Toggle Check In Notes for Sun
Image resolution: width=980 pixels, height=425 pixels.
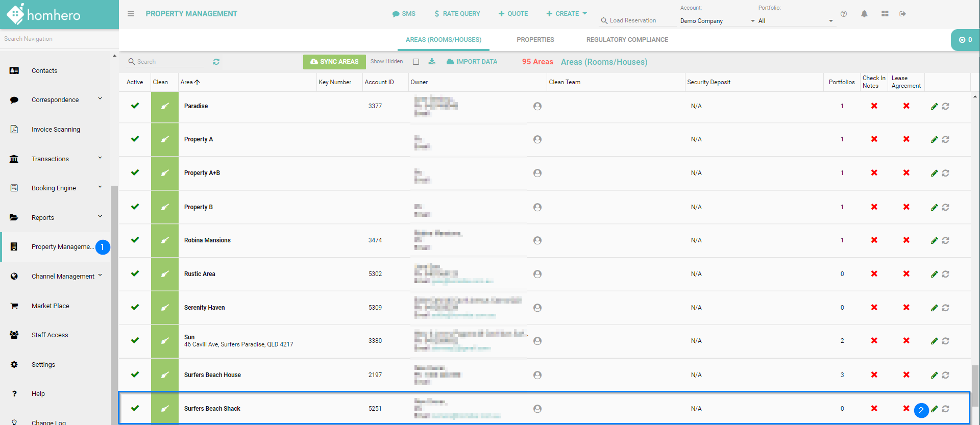click(874, 341)
